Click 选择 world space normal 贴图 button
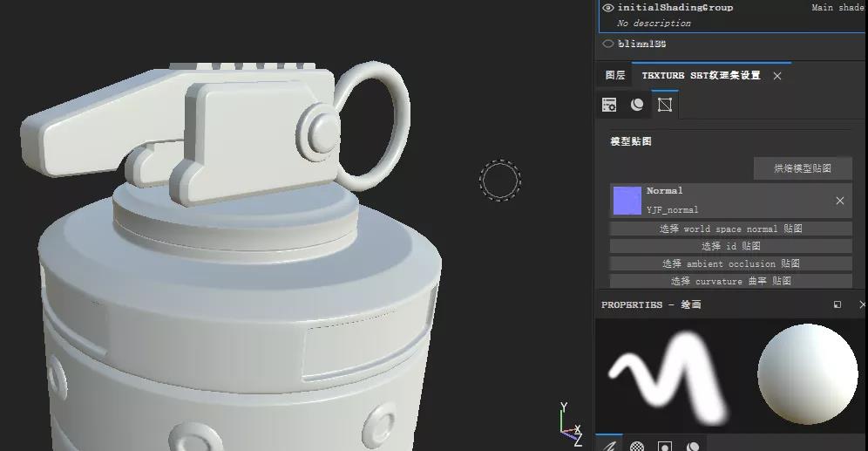 [730, 229]
